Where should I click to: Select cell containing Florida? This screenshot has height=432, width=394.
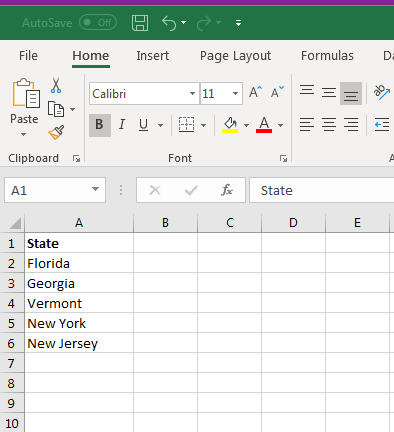(x=79, y=263)
